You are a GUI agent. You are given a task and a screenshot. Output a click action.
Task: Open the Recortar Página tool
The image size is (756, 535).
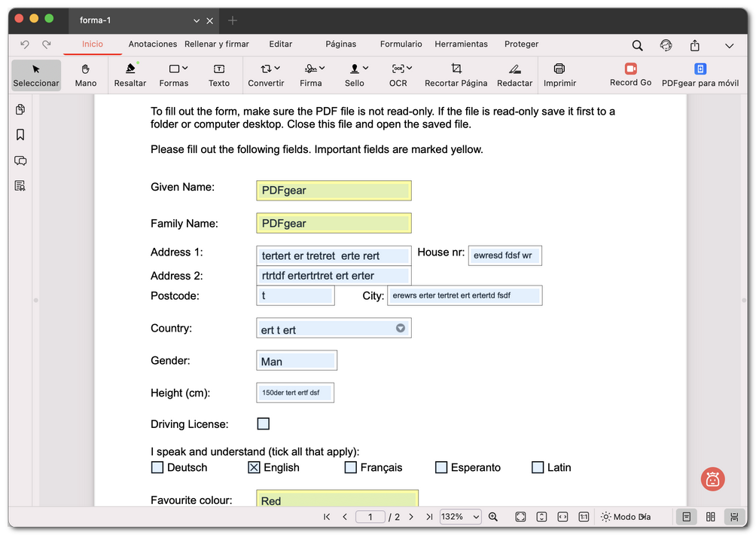456,75
